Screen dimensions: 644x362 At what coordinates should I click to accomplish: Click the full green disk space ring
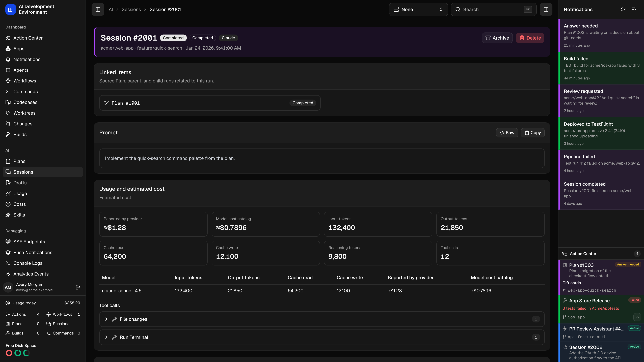pos(18,353)
